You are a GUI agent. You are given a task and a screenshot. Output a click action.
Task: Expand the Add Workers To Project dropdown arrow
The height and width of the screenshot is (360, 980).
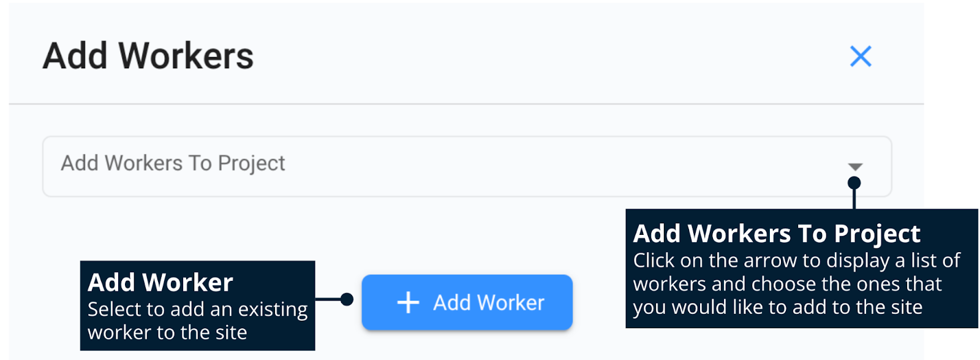855,167
